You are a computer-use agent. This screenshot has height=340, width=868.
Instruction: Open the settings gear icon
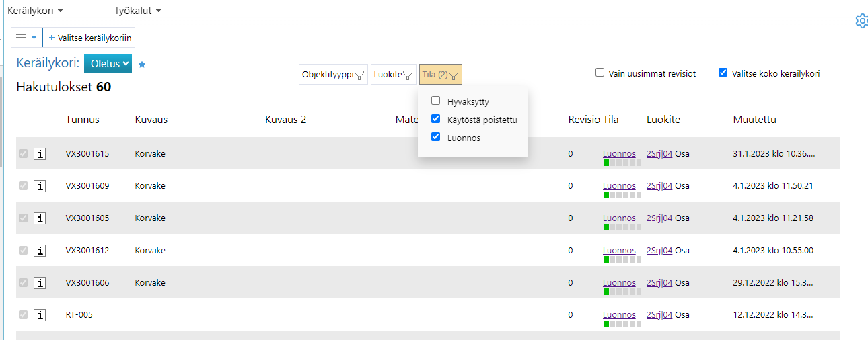861,21
